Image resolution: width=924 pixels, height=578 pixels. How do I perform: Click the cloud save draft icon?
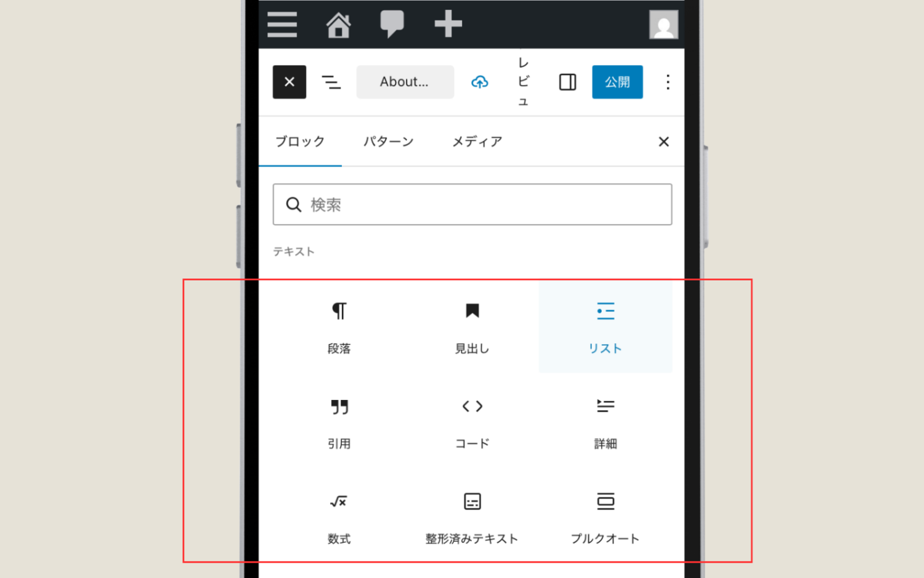[x=480, y=82]
